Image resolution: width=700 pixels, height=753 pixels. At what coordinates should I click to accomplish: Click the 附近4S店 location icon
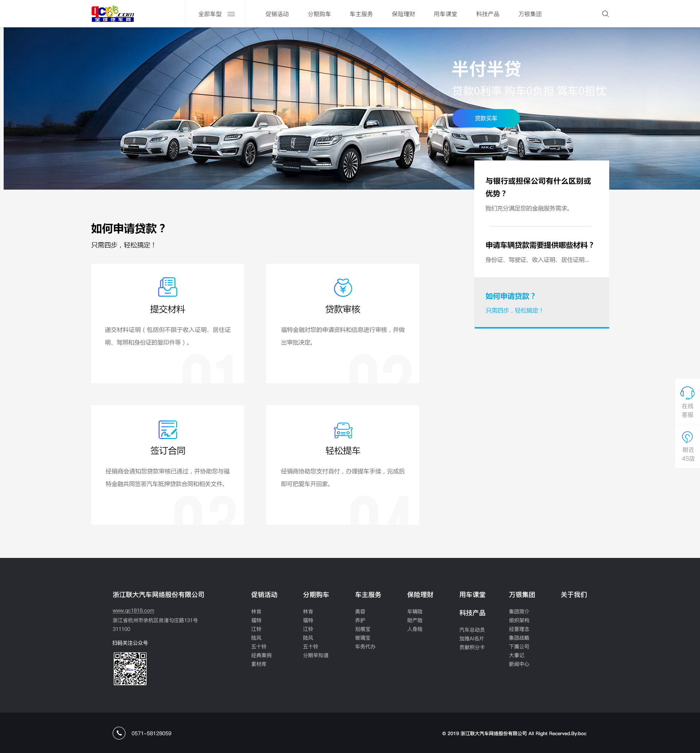point(687,438)
